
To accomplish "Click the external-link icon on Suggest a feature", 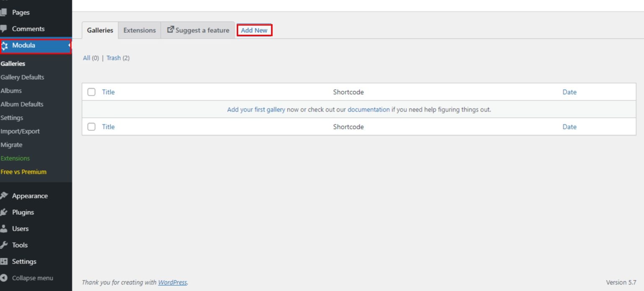I will (170, 29).
